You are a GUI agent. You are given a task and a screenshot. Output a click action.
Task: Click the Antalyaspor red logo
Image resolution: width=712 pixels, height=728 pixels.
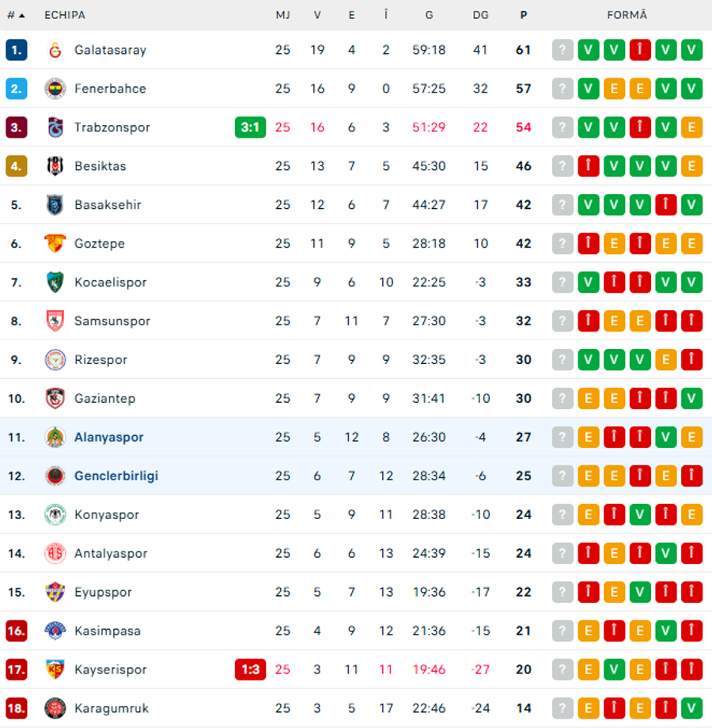click(x=55, y=553)
